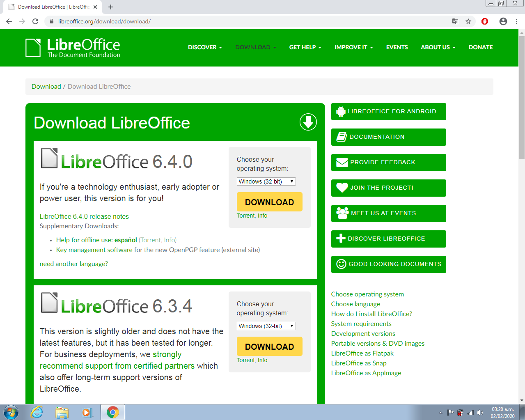Open the EVENTS nav item
This screenshot has height=420, width=525.
(x=397, y=47)
